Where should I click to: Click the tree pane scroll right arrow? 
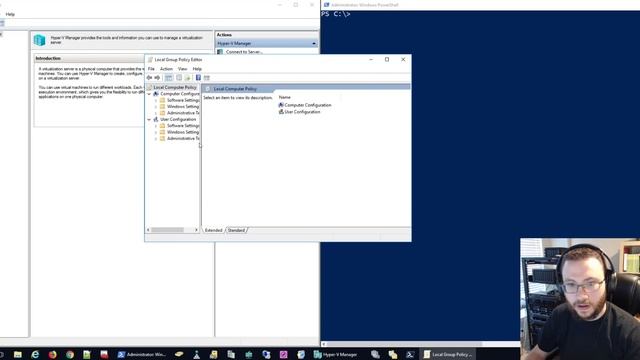(x=196, y=230)
